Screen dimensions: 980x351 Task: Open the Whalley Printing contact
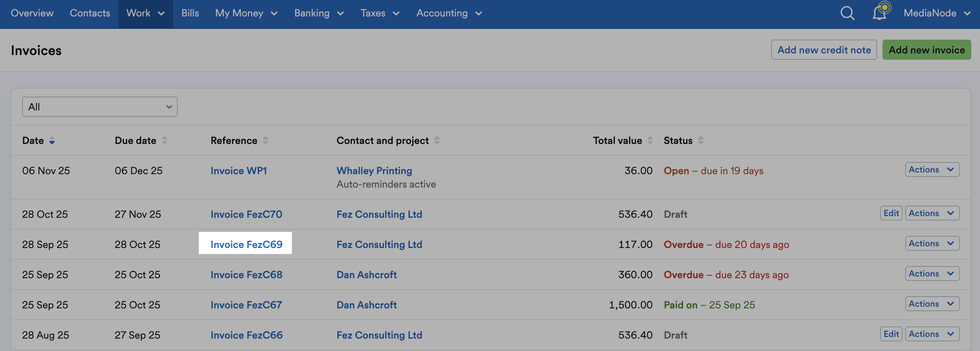374,170
